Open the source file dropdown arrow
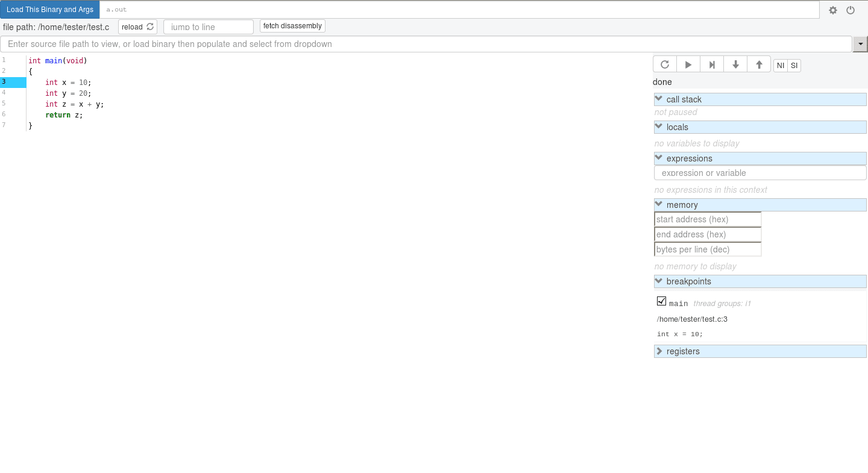 point(860,44)
